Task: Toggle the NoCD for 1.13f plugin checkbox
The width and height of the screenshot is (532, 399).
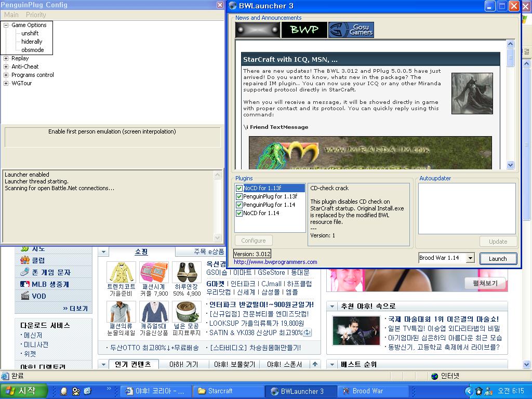Action: click(239, 188)
